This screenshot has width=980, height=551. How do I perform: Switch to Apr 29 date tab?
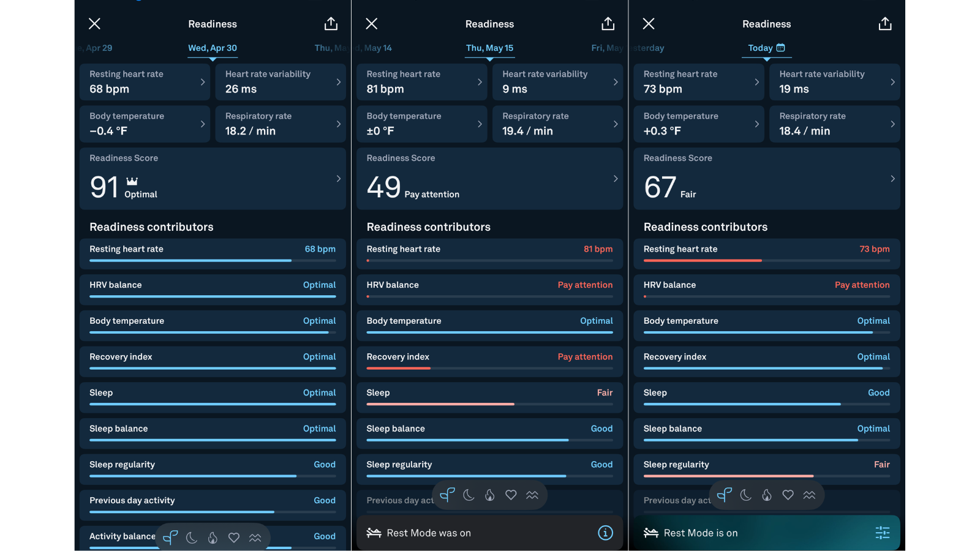[96, 48]
